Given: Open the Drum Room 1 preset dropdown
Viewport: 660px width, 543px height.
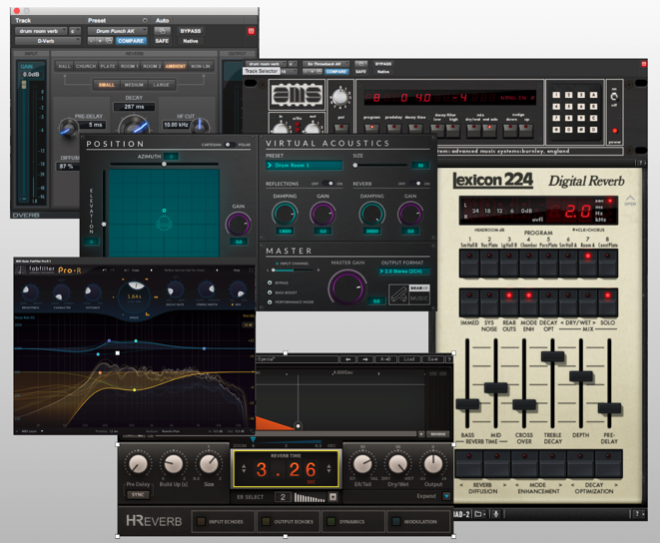Looking at the screenshot, I should point(304,165).
